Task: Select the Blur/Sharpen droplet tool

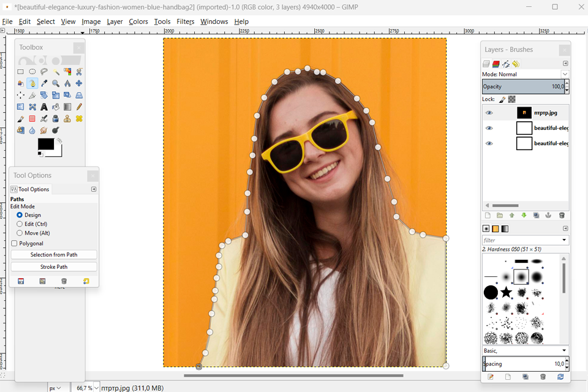Action: (x=32, y=130)
